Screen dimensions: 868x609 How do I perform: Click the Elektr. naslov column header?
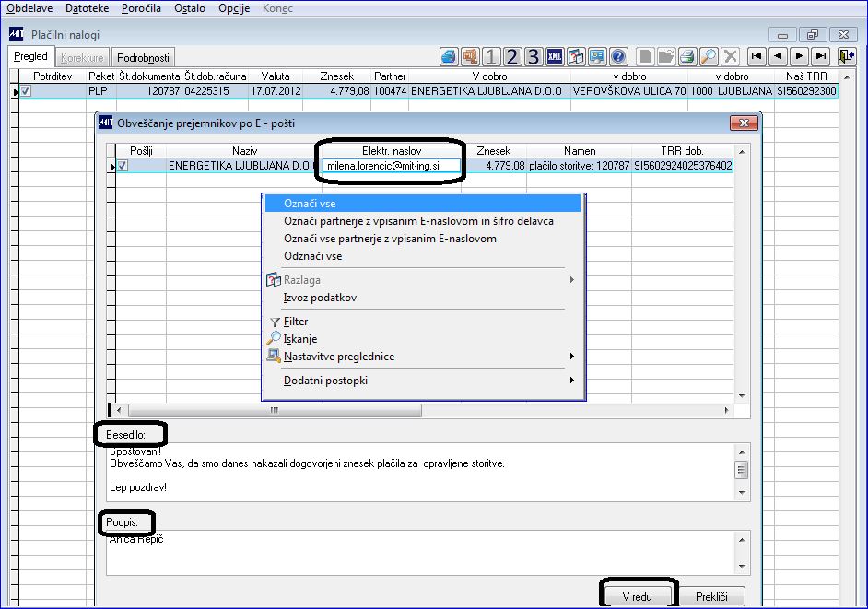pos(392,150)
